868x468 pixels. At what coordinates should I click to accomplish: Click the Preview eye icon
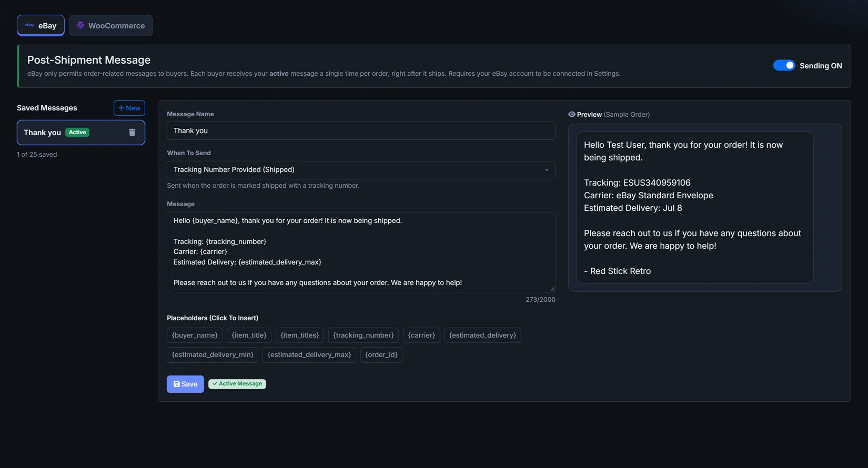(x=572, y=114)
